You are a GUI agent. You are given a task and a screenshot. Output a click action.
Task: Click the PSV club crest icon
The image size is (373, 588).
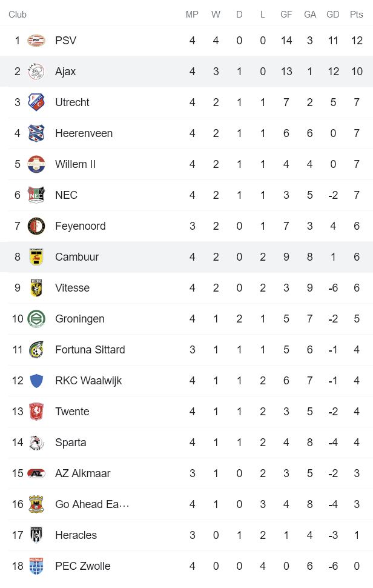36,41
